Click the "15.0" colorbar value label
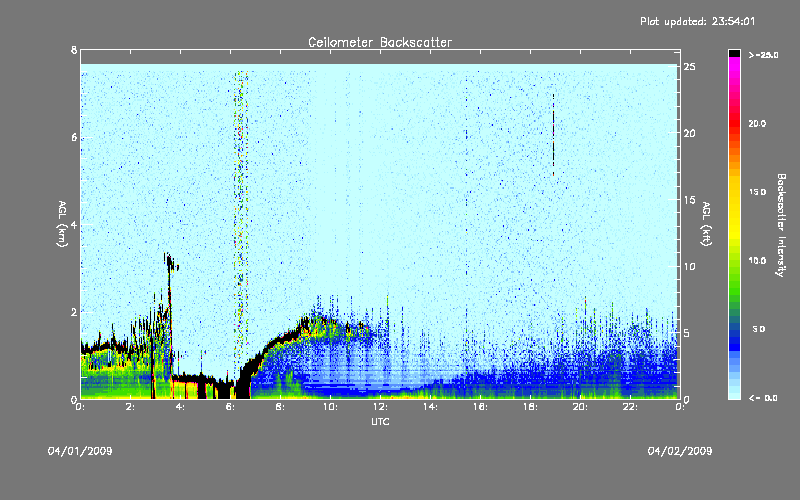 pos(757,192)
